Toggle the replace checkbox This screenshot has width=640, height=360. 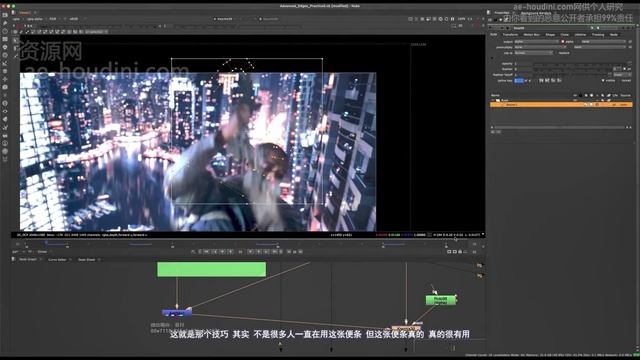click(x=556, y=53)
